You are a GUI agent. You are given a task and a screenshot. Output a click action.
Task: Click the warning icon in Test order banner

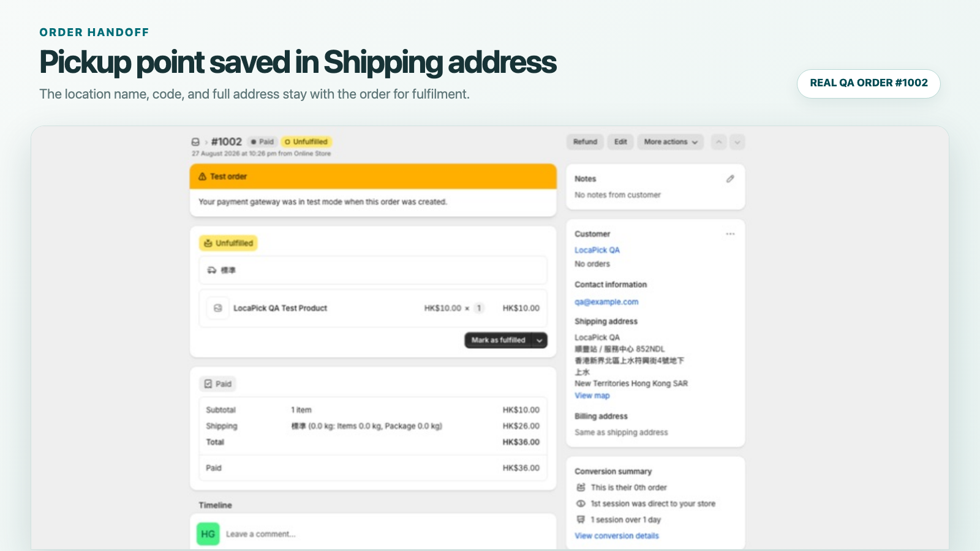point(202,176)
